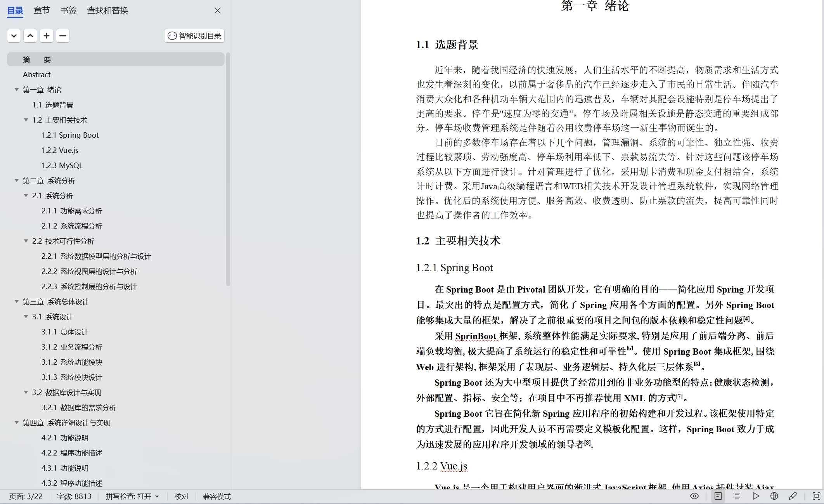The width and height of the screenshot is (824, 504).
Task: Click the plus promote-level button
Action: 47,36
